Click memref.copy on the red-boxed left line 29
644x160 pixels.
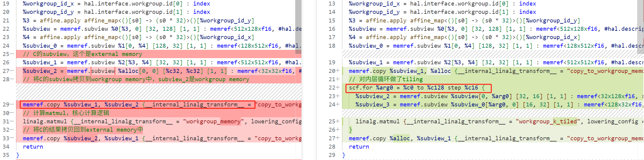pyautogui.click(x=41, y=105)
